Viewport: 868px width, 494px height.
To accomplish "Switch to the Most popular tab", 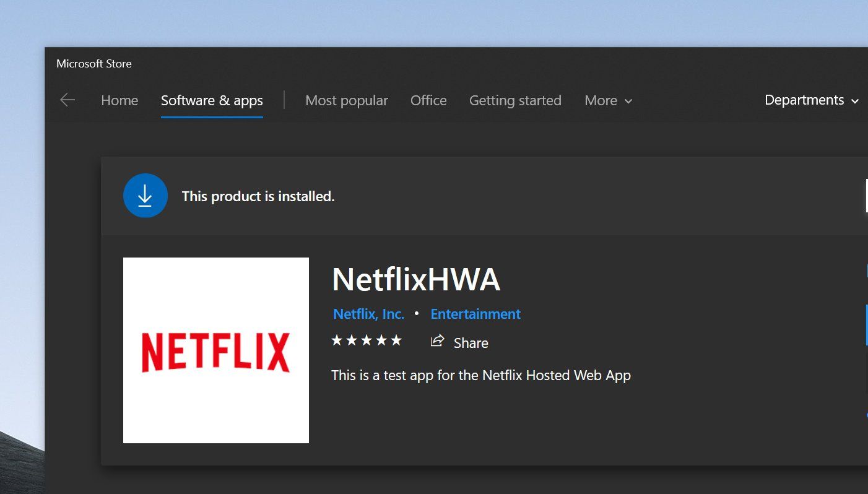I will 347,100.
